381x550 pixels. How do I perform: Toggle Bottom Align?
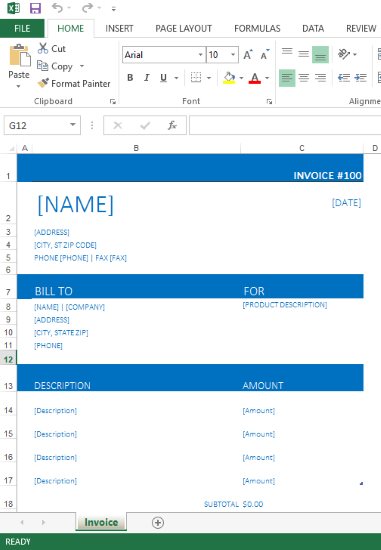coord(320,54)
